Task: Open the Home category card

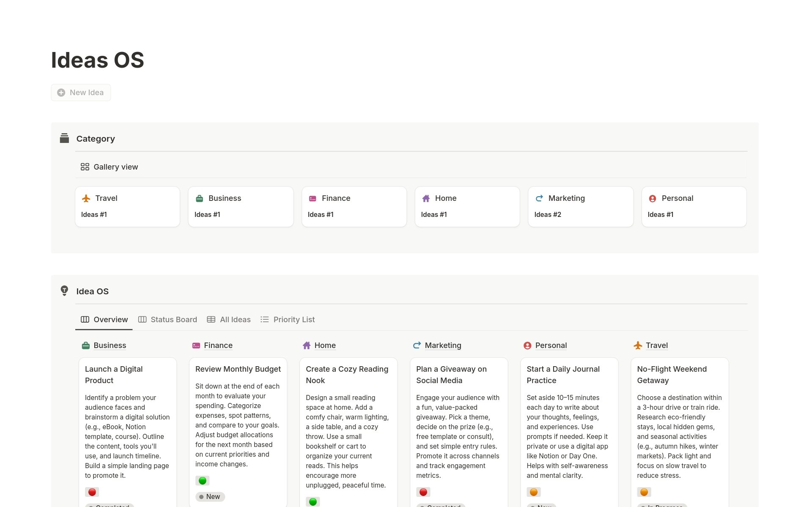Action: click(x=467, y=207)
